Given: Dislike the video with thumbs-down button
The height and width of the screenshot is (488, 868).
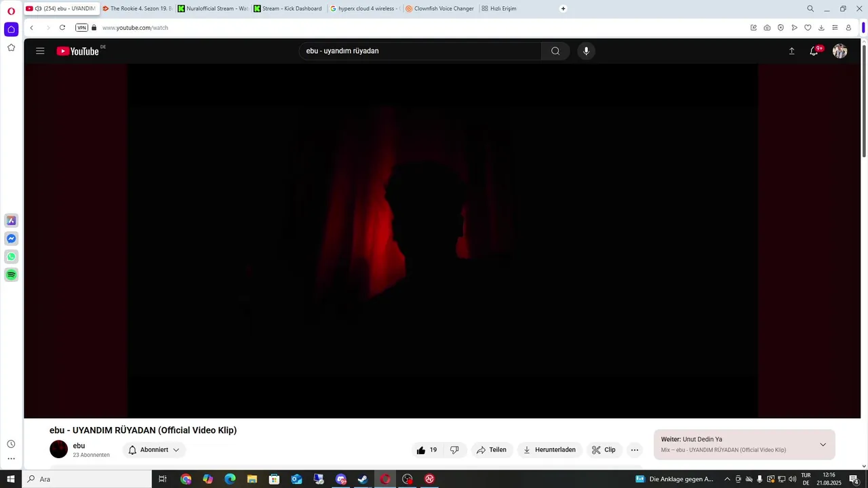Looking at the screenshot, I should click(x=454, y=450).
